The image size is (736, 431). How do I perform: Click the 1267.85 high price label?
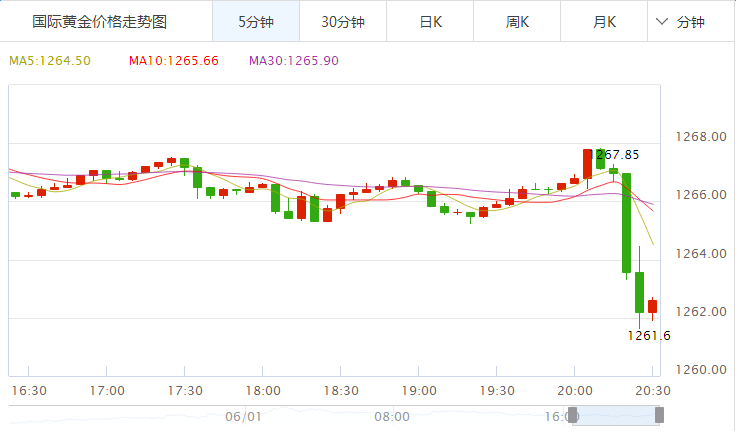(613, 155)
